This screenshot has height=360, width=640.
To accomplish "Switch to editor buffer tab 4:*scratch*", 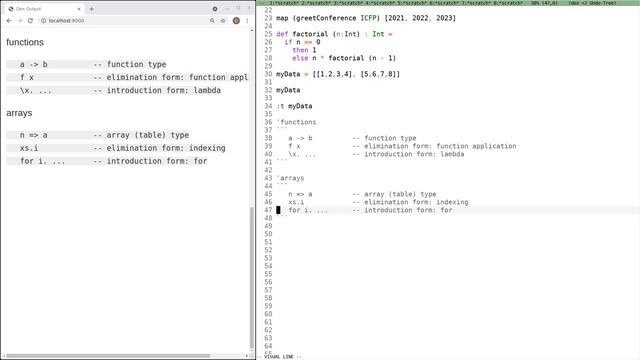I will click(x=380, y=3).
